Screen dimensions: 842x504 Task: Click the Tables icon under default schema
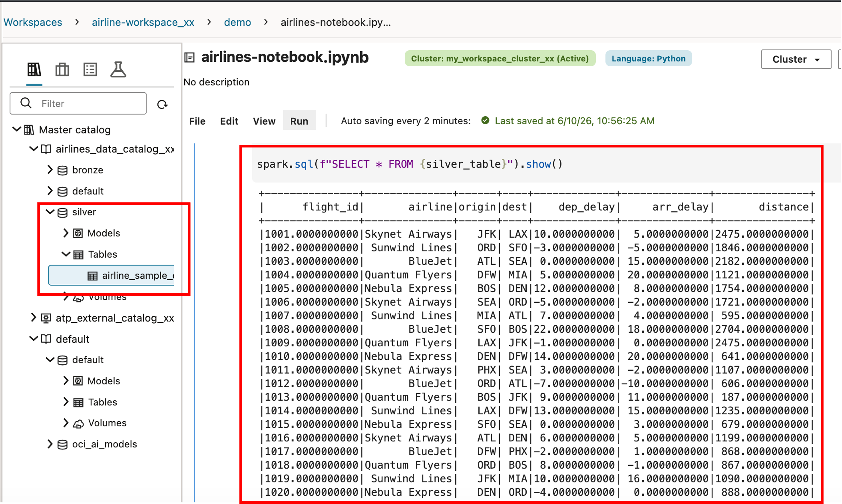coord(79,402)
